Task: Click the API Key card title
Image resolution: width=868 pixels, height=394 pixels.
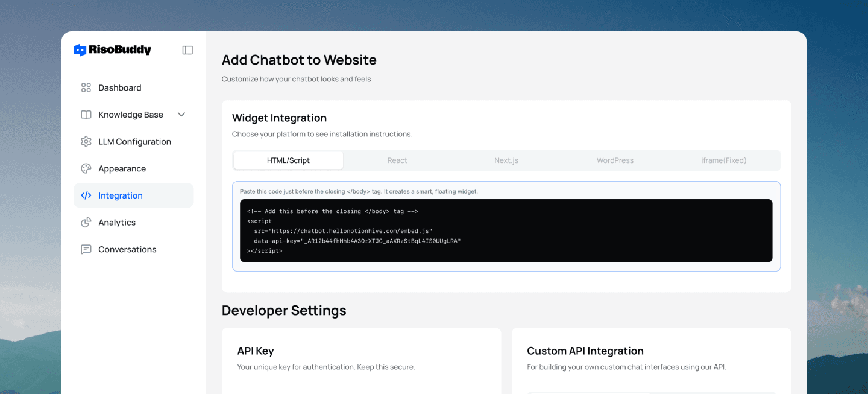Action: tap(256, 351)
